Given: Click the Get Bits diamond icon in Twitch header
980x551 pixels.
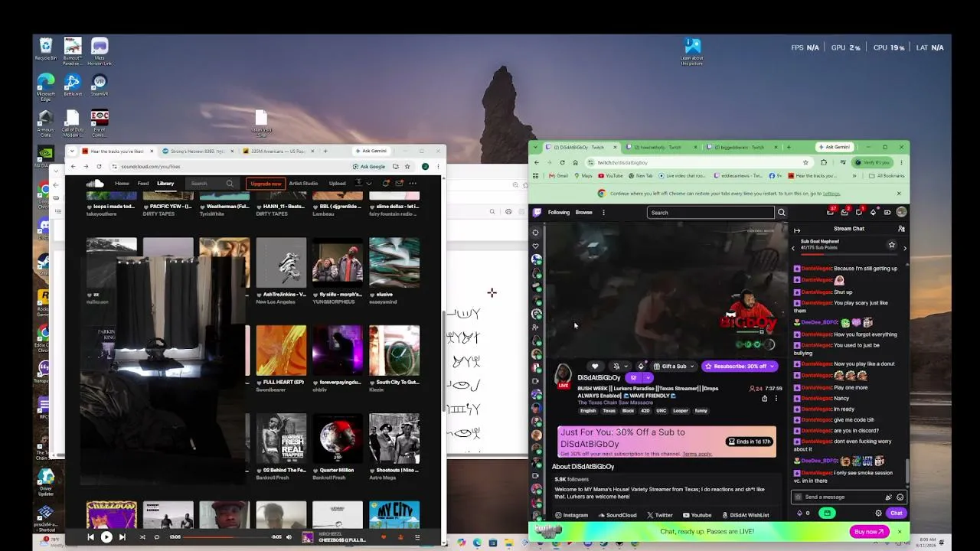Looking at the screenshot, I should [873, 212].
